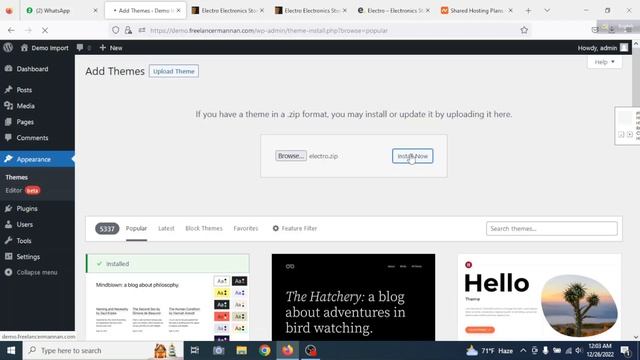Click the shield tracking protection icon
The width and height of the screenshot is (640, 360).
(x=116, y=30)
